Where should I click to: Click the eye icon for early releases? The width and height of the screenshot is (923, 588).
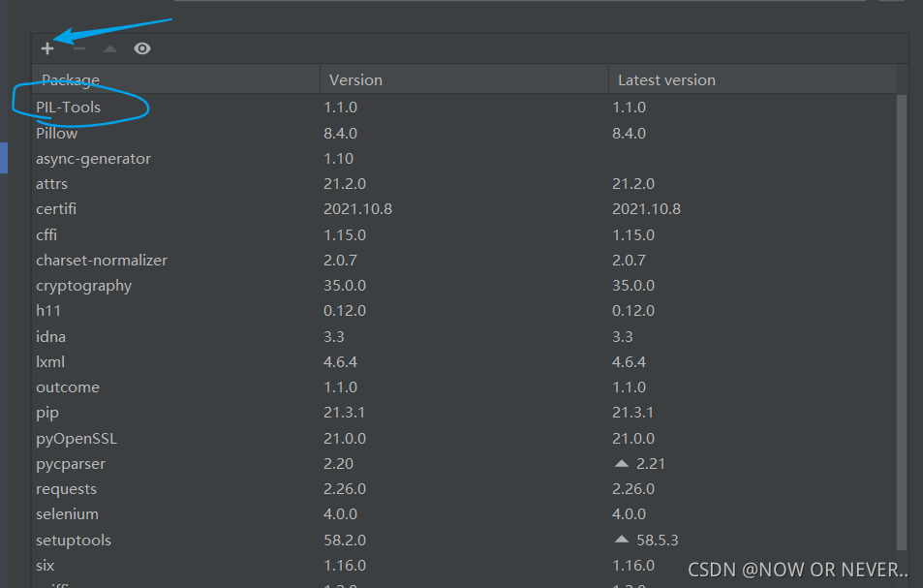coord(141,47)
